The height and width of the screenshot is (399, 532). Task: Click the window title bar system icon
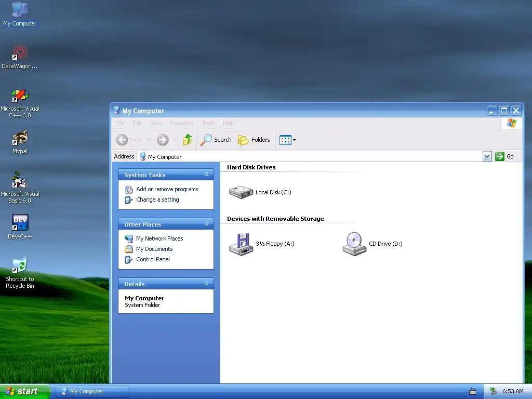coord(117,110)
